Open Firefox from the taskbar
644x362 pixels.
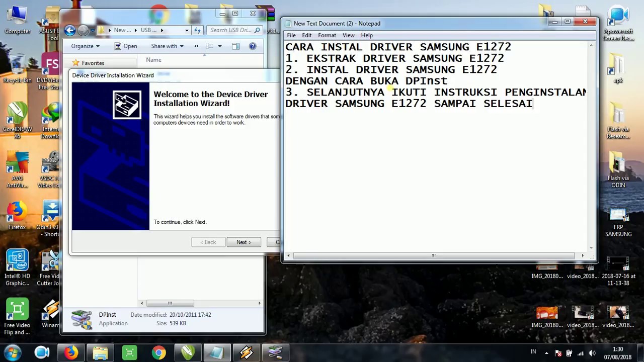click(71, 353)
